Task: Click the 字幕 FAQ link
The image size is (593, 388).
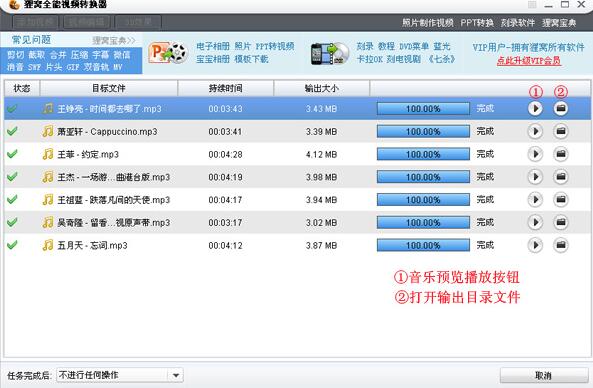Action: coord(101,55)
